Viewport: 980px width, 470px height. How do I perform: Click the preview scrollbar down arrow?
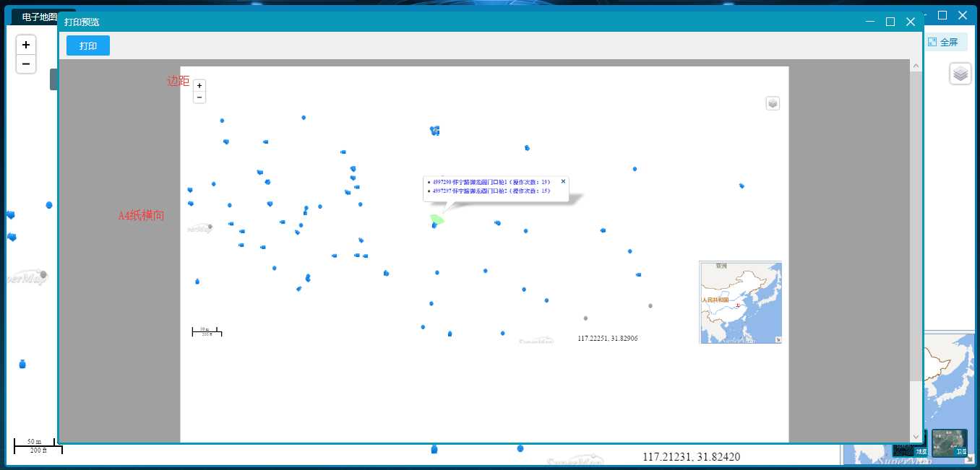coord(916,437)
